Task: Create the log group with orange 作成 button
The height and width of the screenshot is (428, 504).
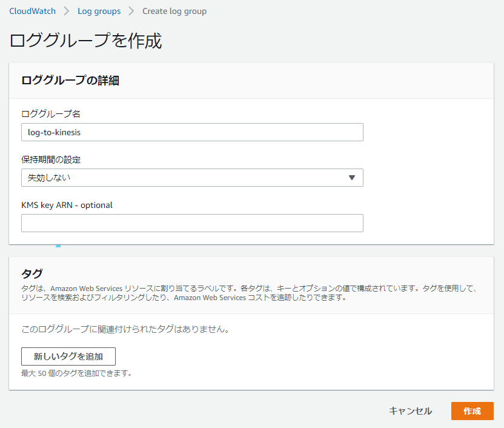Action: (472, 411)
